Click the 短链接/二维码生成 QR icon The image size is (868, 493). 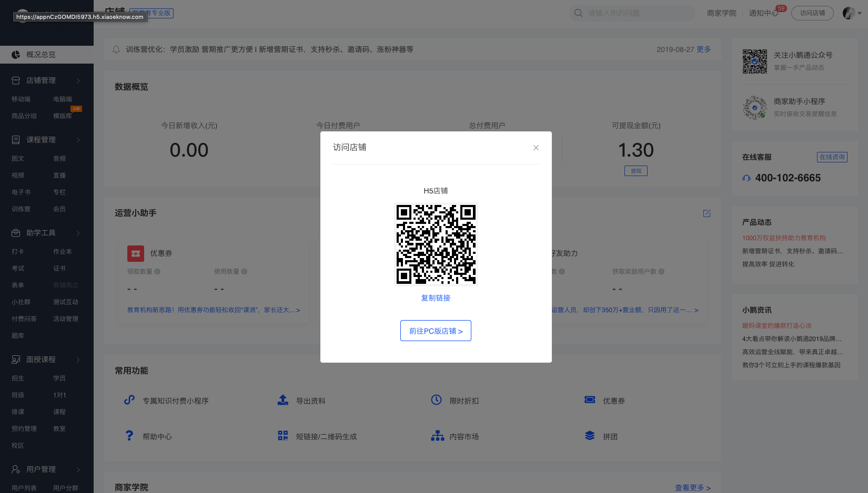283,436
